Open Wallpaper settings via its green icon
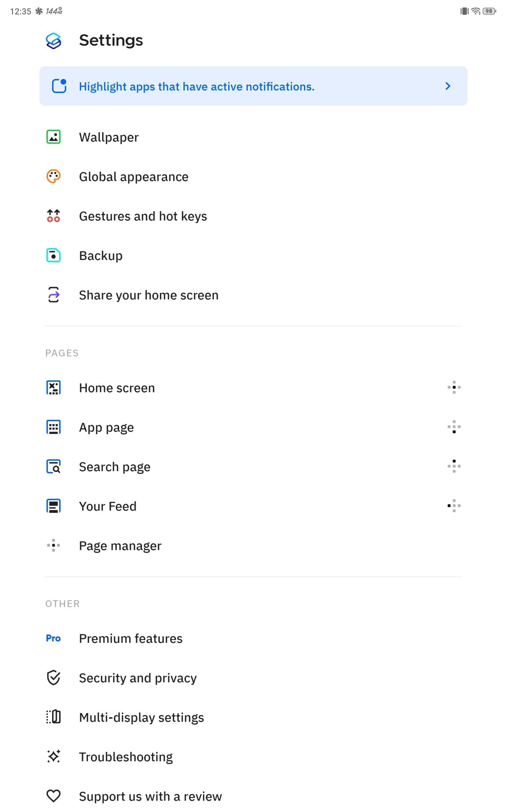The width and height of the screenshot is (507, 812). (x=53, y=137)
